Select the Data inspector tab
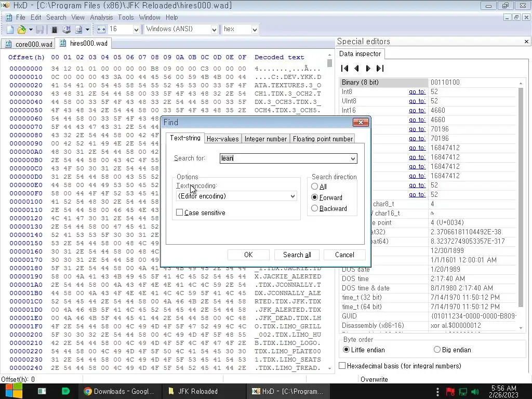The height and width of the screenshot is (399, 532). 360,54
